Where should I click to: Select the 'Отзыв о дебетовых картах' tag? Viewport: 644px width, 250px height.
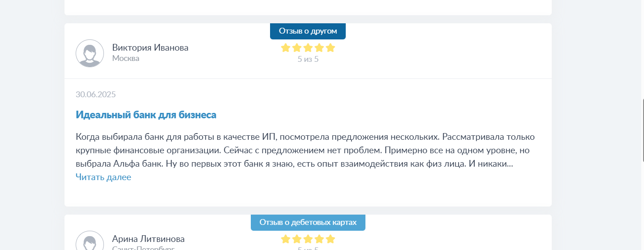point(308,222)
